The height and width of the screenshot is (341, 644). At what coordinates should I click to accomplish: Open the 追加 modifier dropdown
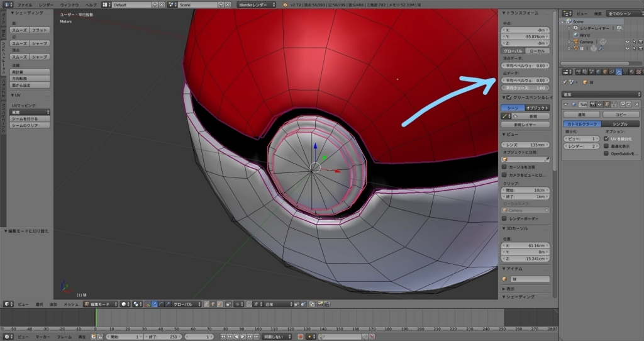click(600, 94)
